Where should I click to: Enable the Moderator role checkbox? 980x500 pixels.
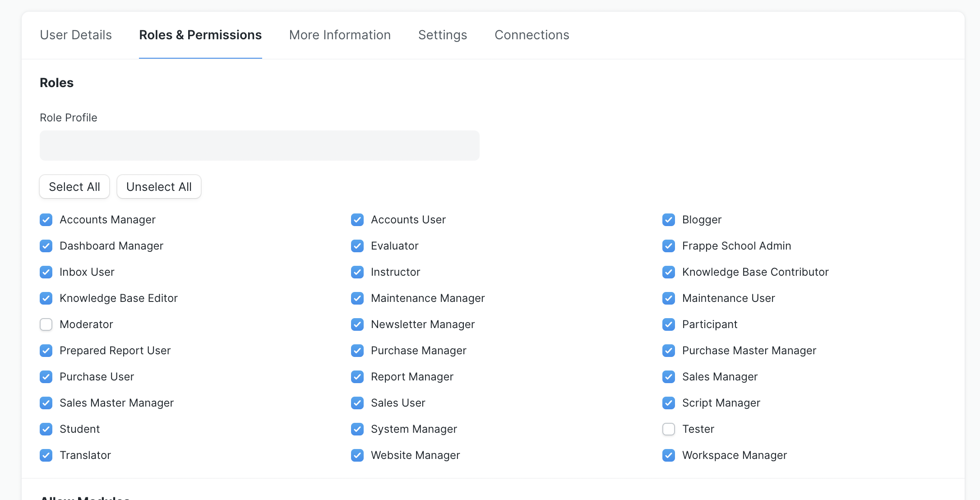(46, 324)
